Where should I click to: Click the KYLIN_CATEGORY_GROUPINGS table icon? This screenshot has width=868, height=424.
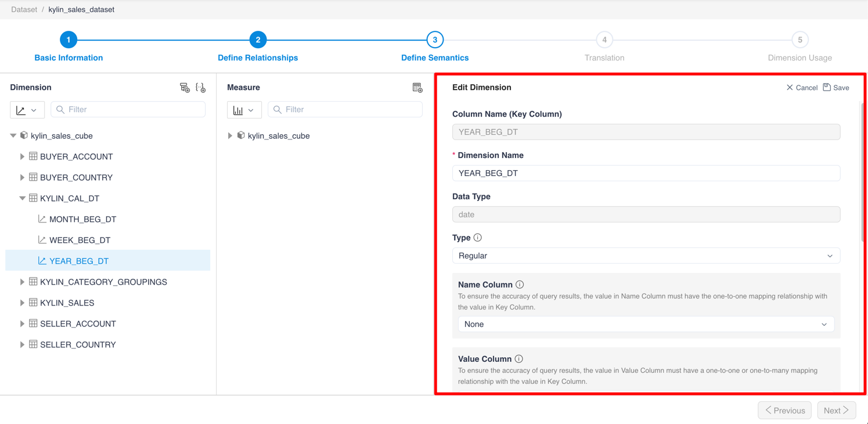pos(33,282)
